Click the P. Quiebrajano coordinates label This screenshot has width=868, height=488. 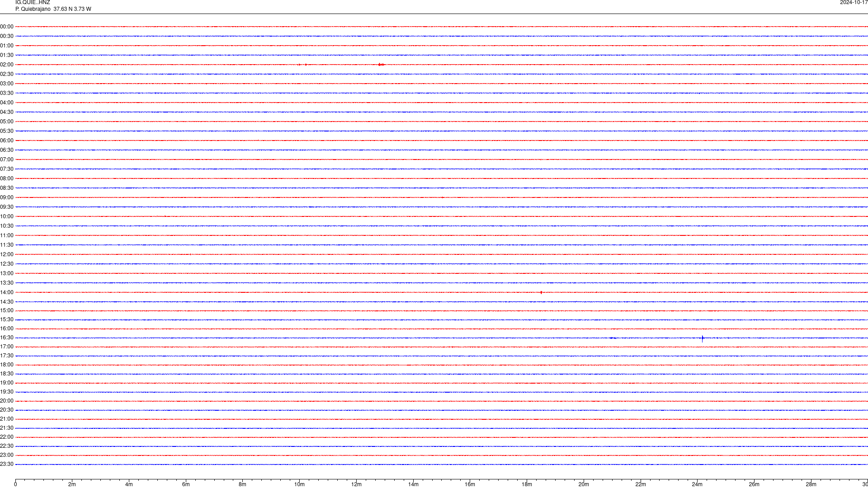(53, 9)
